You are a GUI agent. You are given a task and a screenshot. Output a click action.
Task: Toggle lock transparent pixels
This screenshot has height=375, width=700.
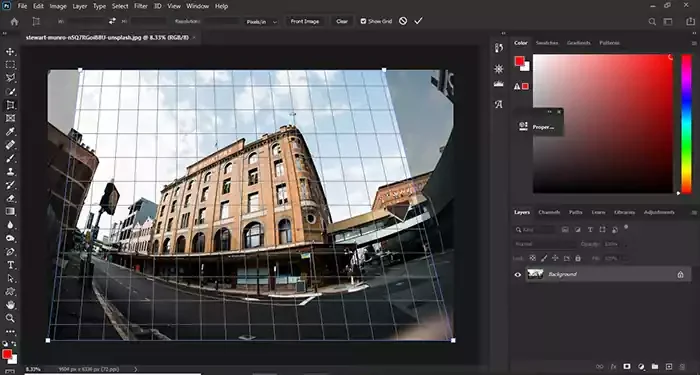pos(532,258)
